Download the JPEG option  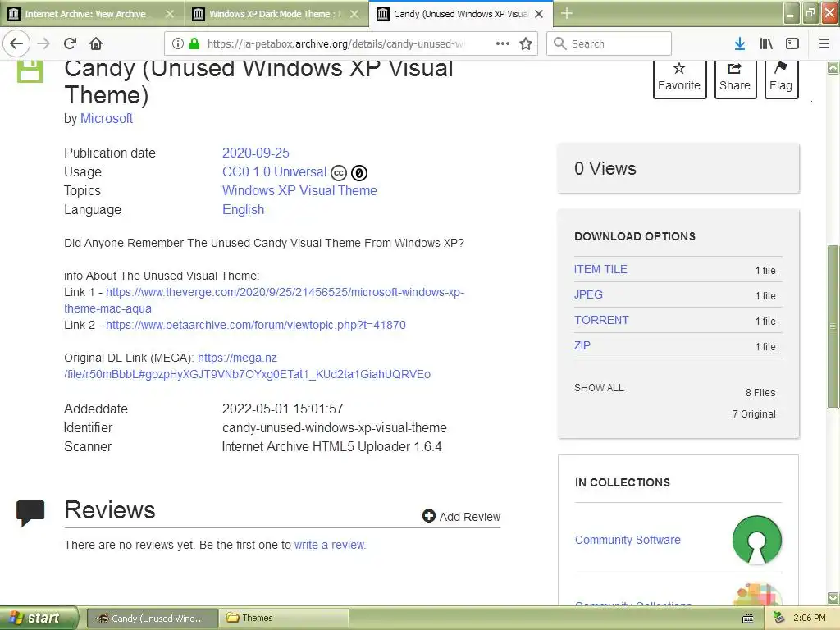tap(588, 294)
